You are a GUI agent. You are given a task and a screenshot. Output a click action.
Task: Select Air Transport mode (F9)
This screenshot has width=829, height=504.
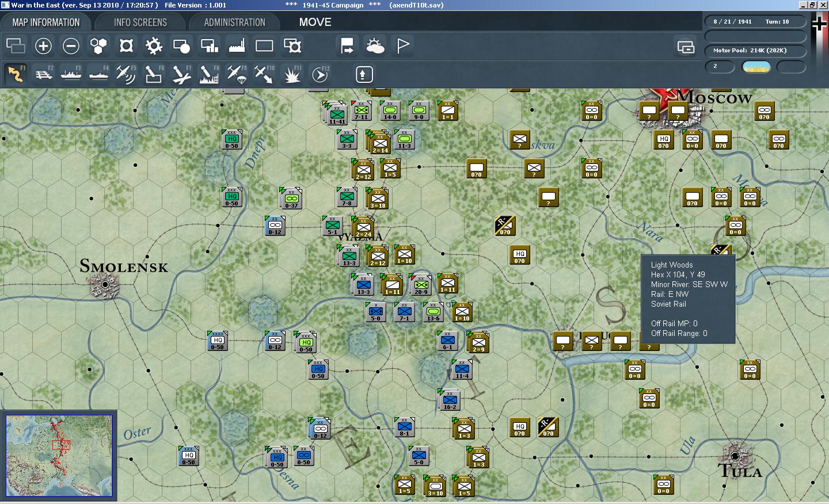[x=237, y=74]
